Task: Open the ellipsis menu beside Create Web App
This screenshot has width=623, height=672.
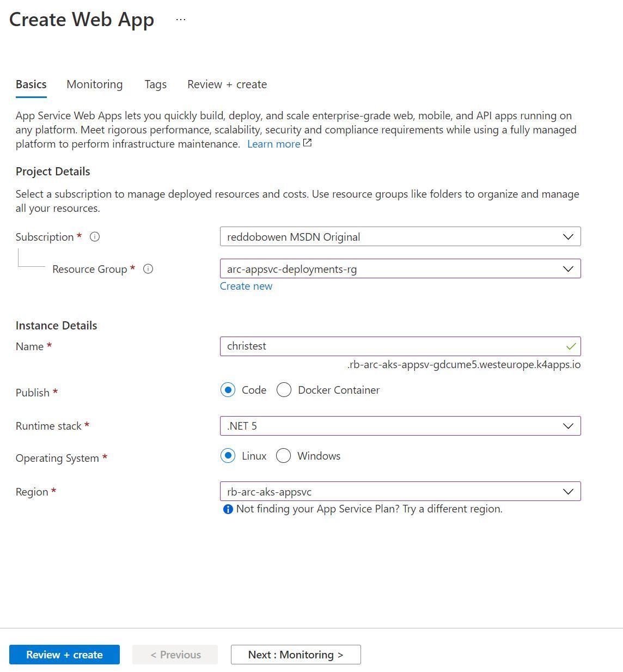Action: [x=181, y=20]
